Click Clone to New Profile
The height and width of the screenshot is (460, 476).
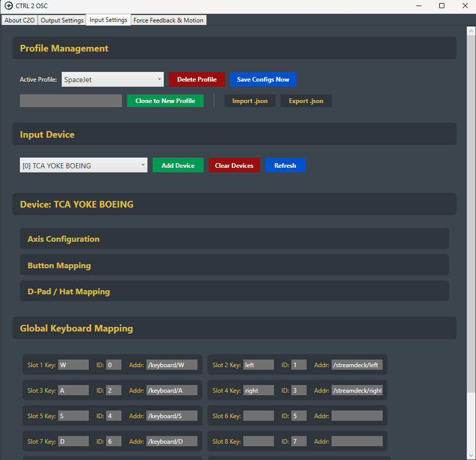click(165, 100)
